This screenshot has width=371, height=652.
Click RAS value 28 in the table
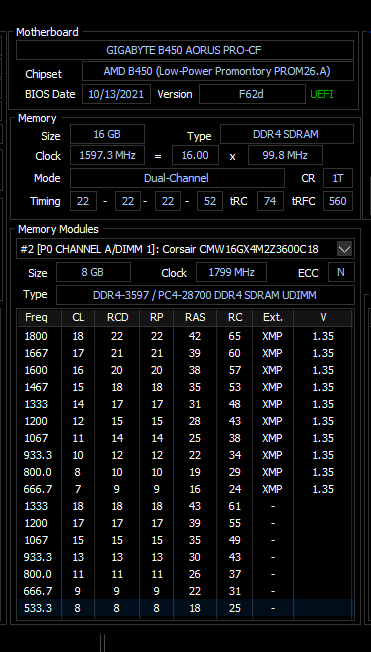pyautogui.click(x=195, y=421)
